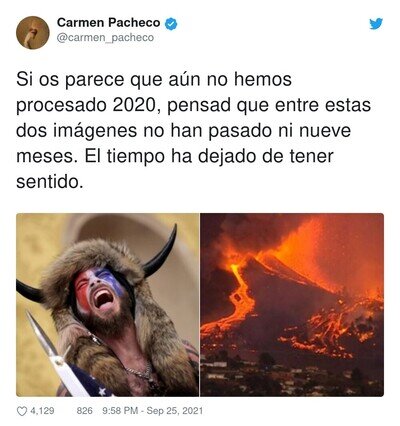The width and height of the screenshot is (400, 426).
Task: Click the 4,129 likes count
Action: point(42,411)
